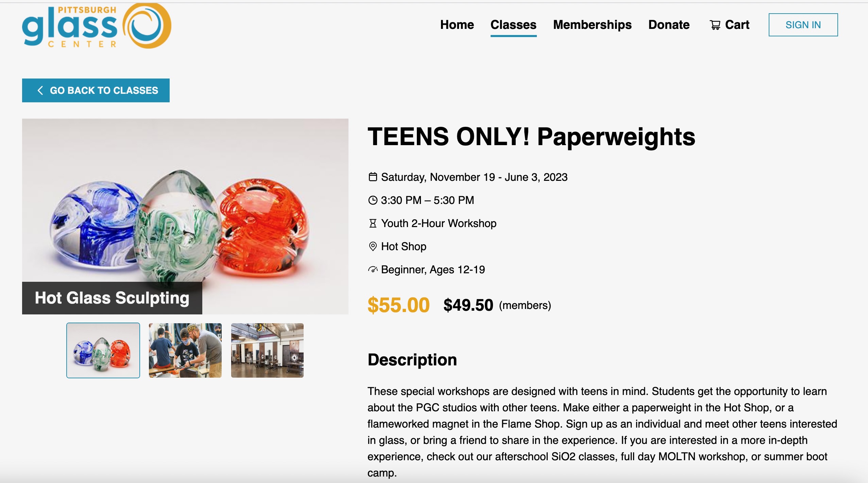
Task: Go to the Memberships page
Action: click(x=592, y=25)
